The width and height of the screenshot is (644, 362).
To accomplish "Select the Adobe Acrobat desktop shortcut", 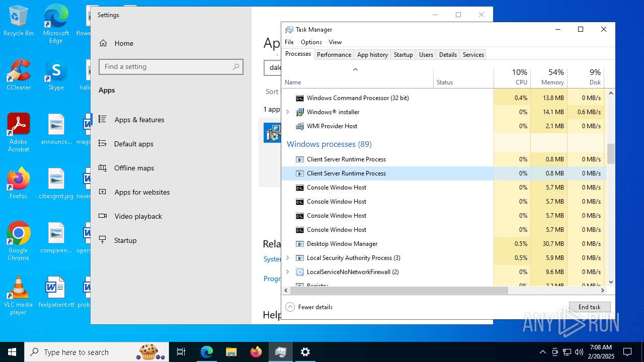I will pyautogui.click(x=19, y=132).
